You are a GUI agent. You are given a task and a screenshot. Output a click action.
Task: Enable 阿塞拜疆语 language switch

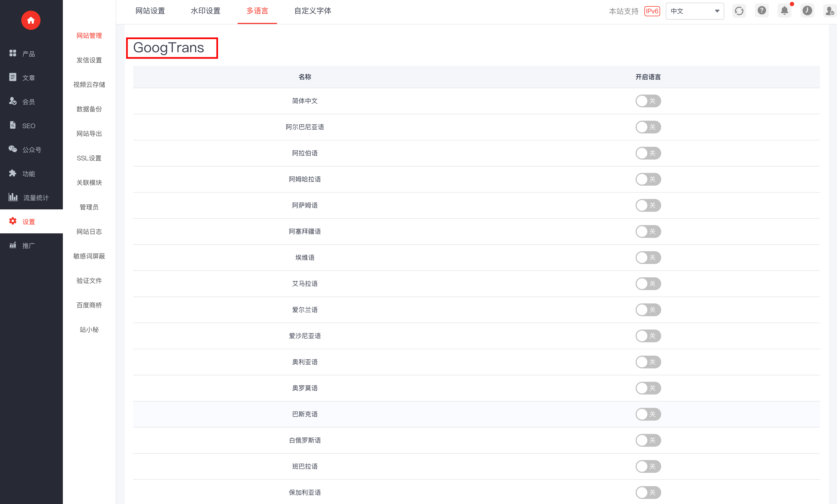point(648,232)
